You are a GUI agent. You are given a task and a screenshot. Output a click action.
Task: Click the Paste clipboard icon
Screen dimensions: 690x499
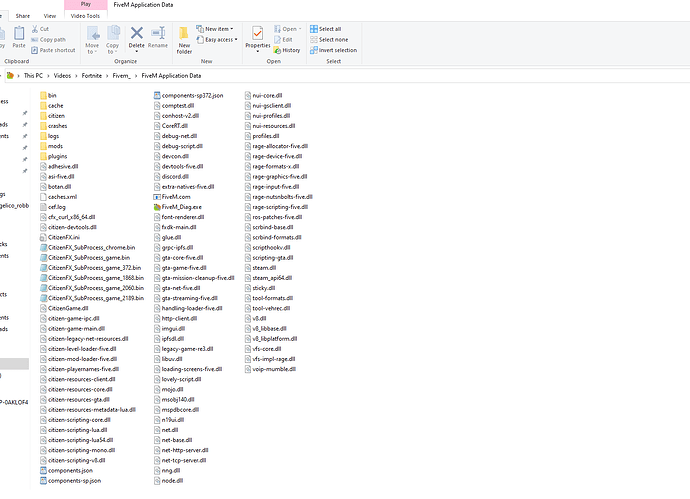[19, 33]
